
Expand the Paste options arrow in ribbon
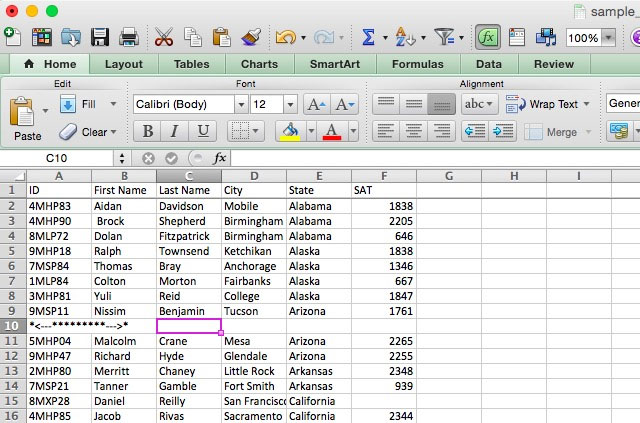click(x=45, y=111)
